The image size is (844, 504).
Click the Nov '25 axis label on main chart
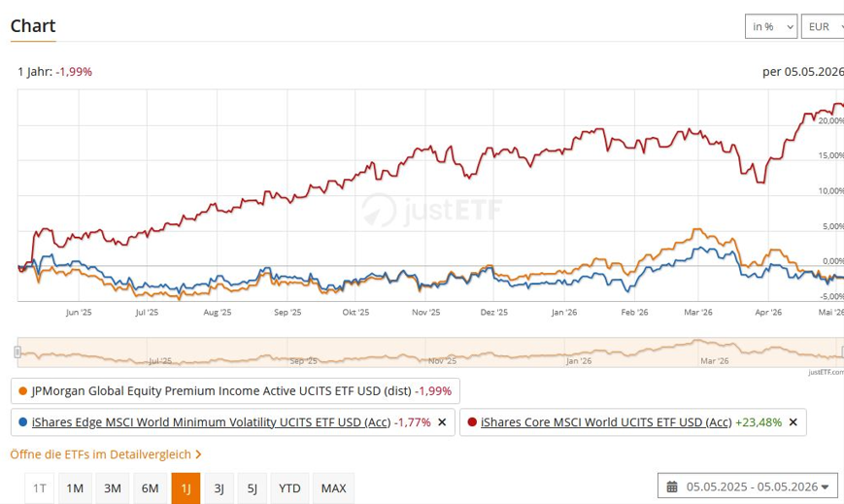tap(425, 313)
